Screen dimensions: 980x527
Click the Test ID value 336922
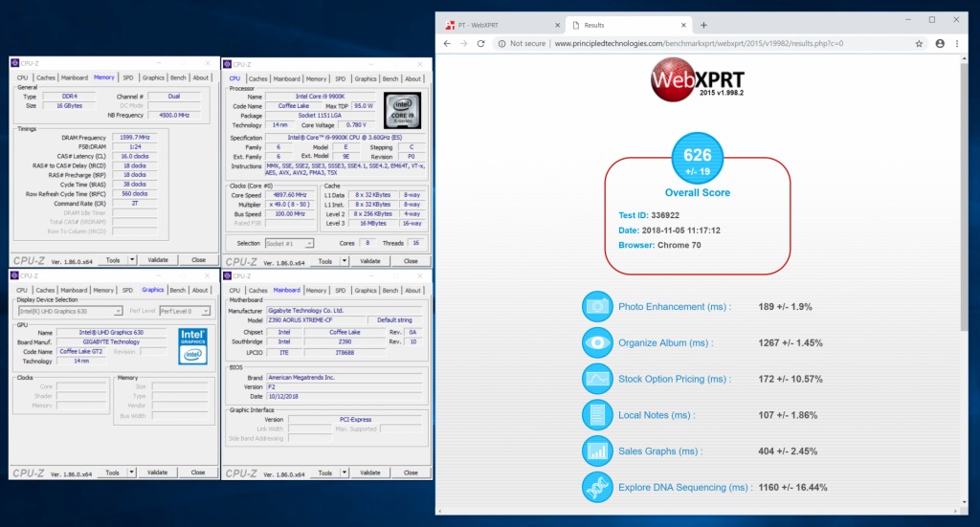(665, 215)
